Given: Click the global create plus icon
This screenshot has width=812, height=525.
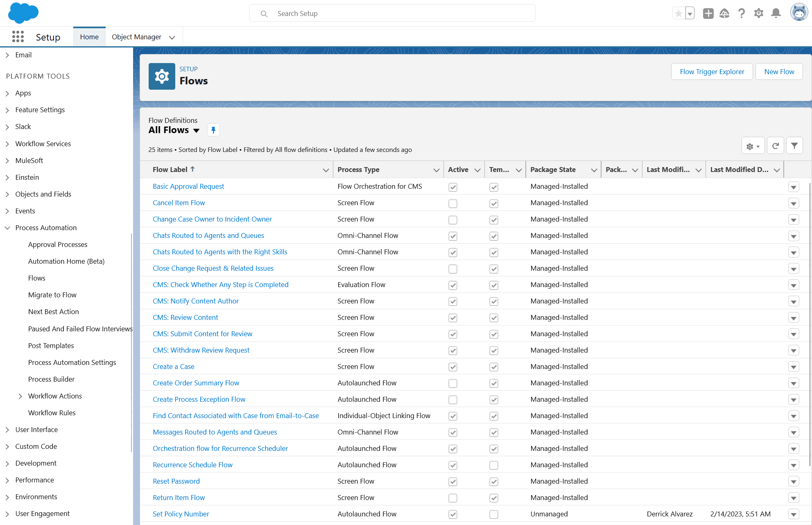Looking at the screenshot, I should [708, 14].
